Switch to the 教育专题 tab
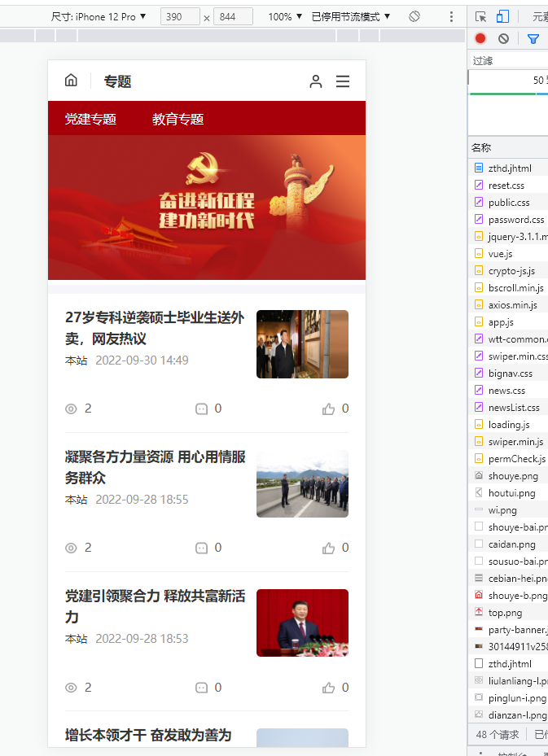 178,119
